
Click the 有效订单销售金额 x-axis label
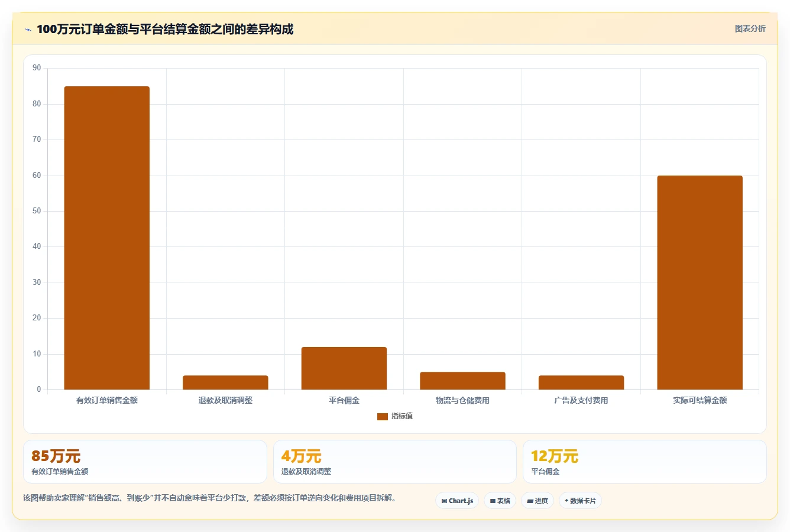[107, 400]
